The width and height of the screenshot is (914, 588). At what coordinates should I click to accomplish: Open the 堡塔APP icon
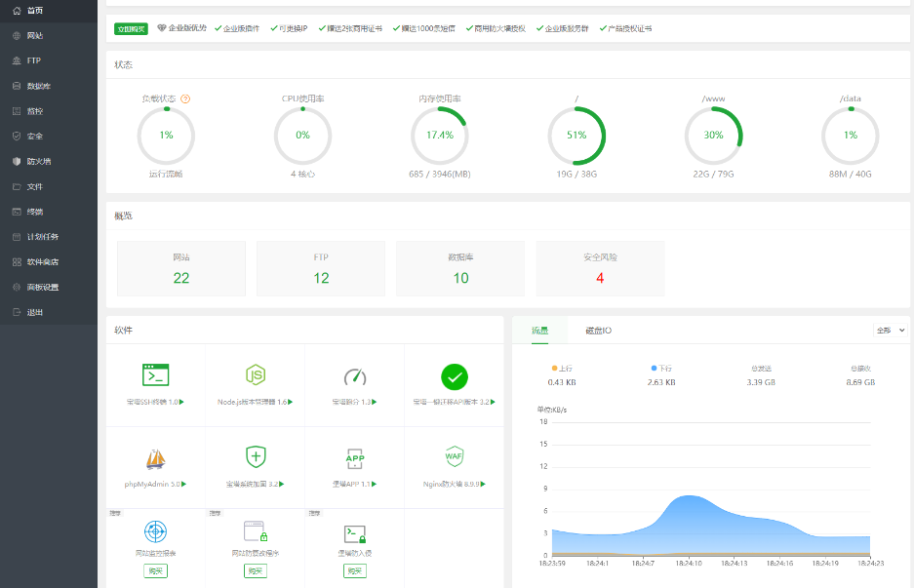355,457
